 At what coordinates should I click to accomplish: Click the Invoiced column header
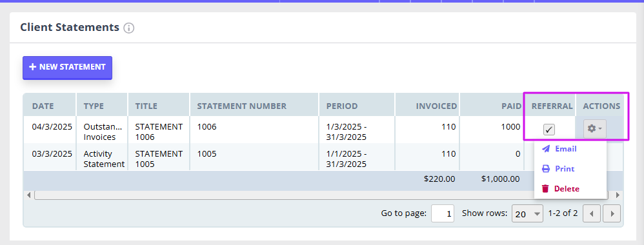coord(436,106)
